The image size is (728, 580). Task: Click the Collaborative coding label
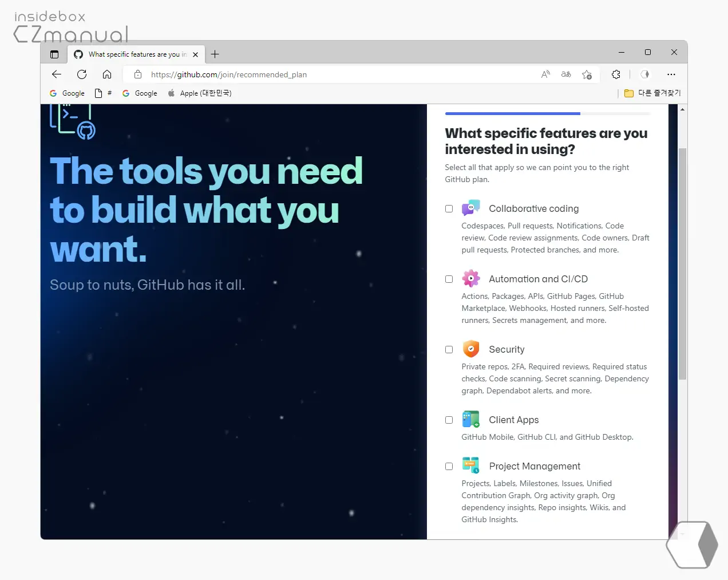point(534,209)
